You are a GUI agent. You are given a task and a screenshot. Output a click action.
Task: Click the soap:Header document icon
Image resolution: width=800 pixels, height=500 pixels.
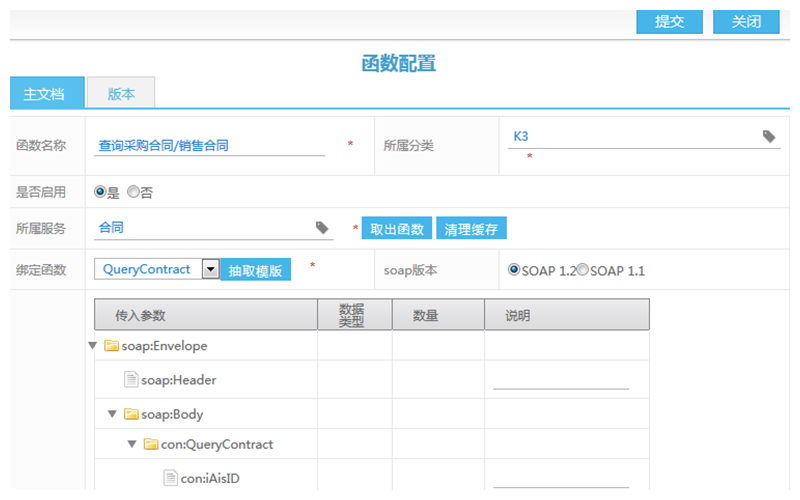tap(130, 380)
